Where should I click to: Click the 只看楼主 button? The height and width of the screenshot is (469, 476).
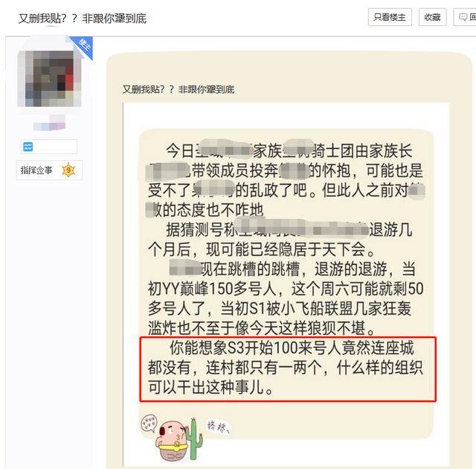tap(390, 17)
